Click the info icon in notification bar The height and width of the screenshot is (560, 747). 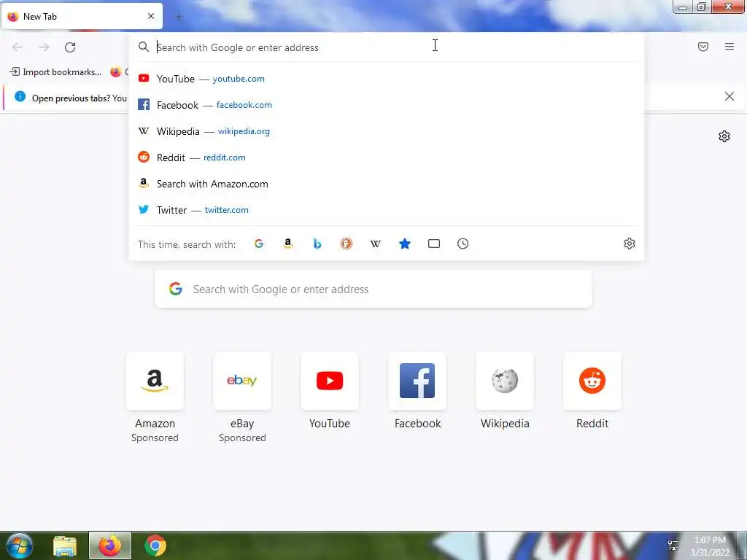pyautogui.click(x=20, y=97)
